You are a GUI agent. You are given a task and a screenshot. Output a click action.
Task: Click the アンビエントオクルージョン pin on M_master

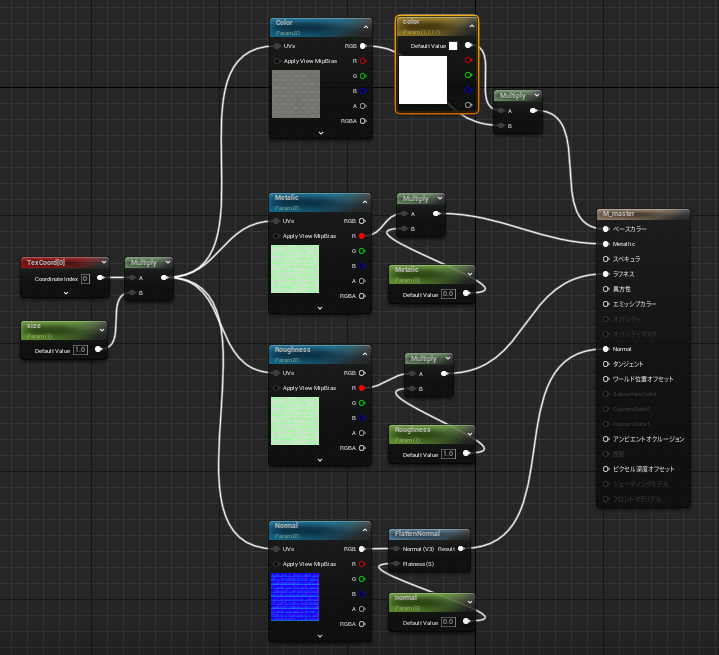click(x=606, y=438)
